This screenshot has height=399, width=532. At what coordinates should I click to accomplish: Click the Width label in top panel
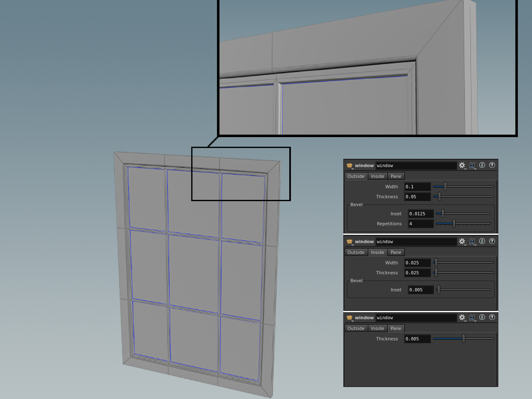coord(391,187)
